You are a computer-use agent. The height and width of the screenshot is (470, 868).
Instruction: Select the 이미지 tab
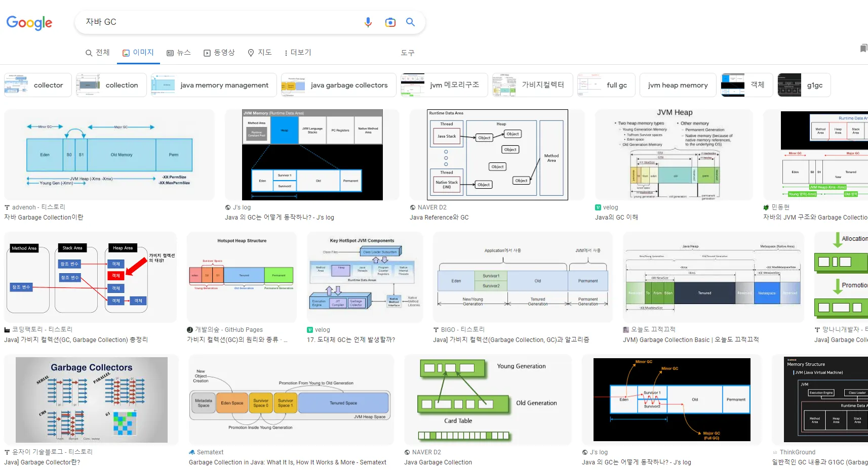(x=138, y=53)
